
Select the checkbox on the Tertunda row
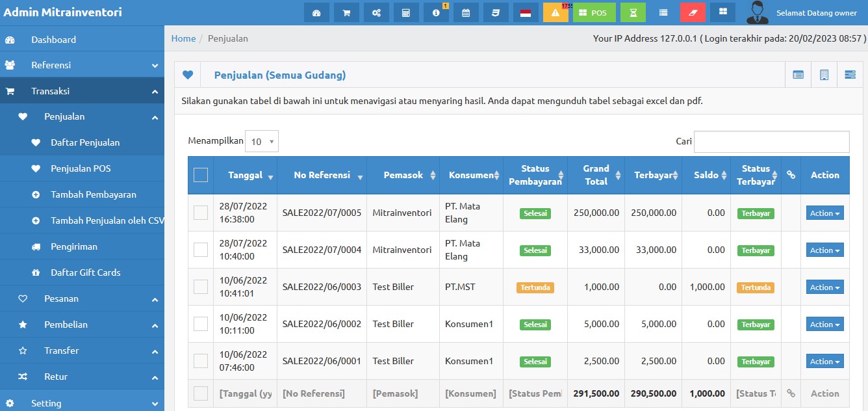click(200, 287)
